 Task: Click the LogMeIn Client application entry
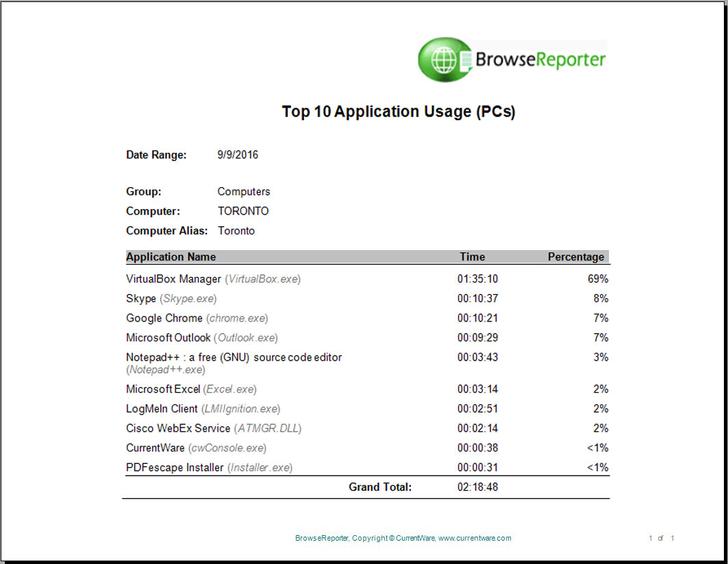point(203,408)
